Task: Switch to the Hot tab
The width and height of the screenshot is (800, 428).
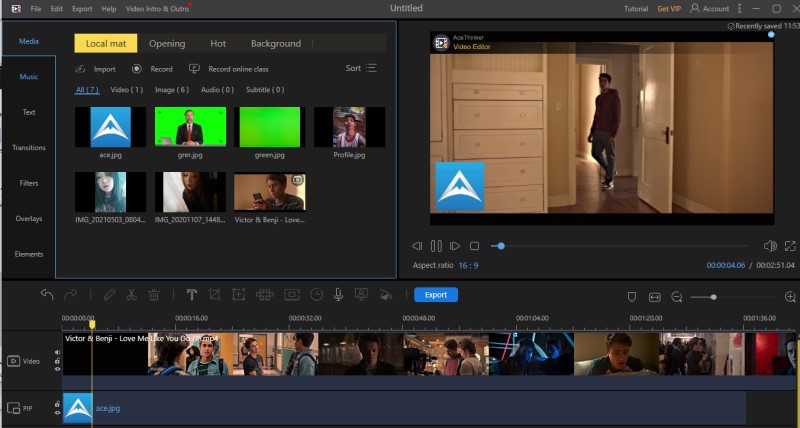Action: [x=218, y=43]
